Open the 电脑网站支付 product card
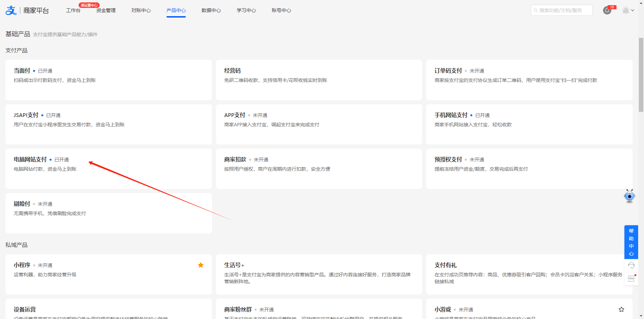 (x=109, y=169)
